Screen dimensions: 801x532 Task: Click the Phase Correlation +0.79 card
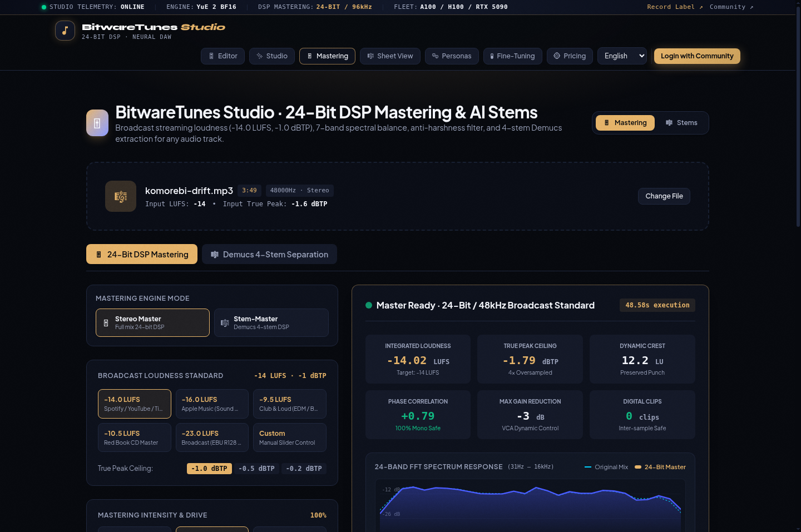click(418, 415)
